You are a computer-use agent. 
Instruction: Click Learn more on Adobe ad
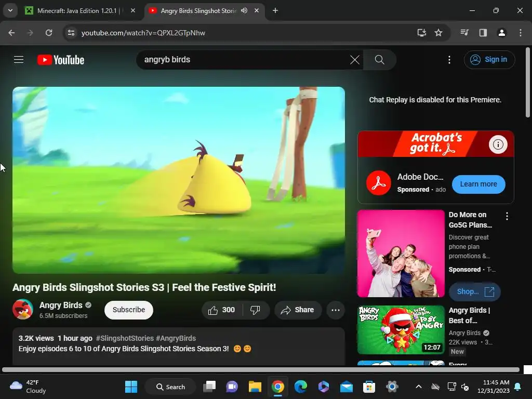[x=478, y=184]
